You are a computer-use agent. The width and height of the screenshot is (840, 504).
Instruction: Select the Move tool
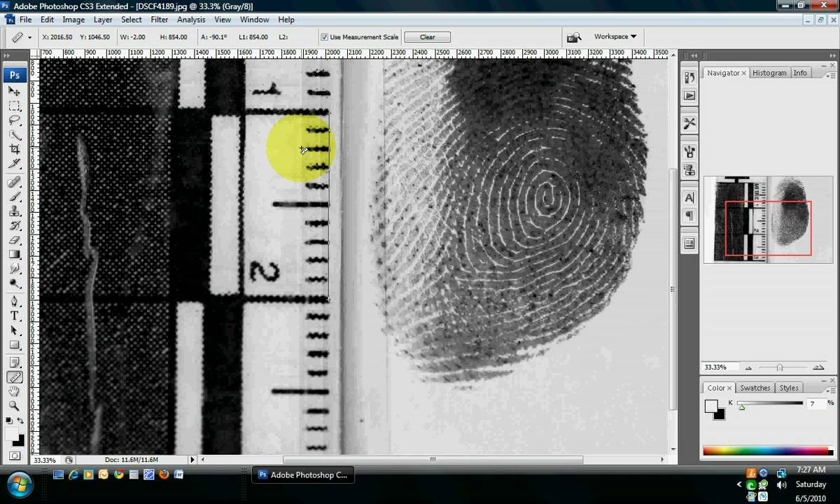click(14, 91)
